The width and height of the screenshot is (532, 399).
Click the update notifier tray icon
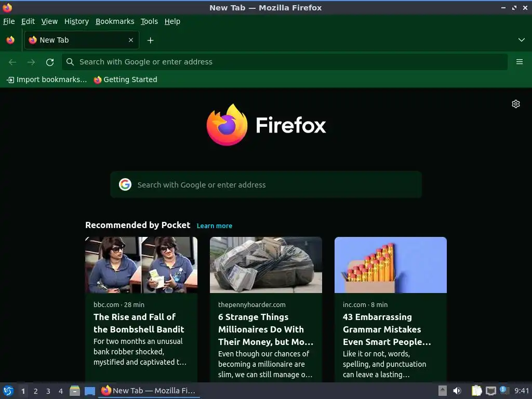click(x=504, y=390)
